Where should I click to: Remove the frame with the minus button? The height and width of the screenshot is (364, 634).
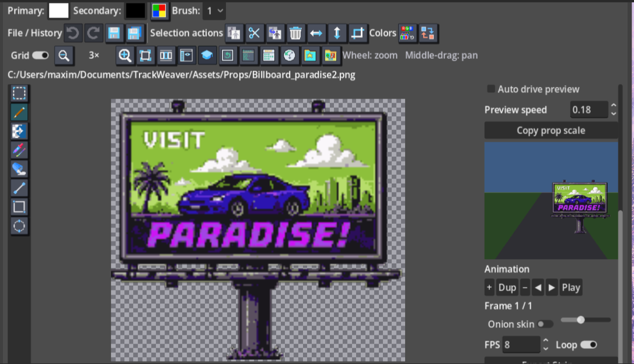[525, 287]
